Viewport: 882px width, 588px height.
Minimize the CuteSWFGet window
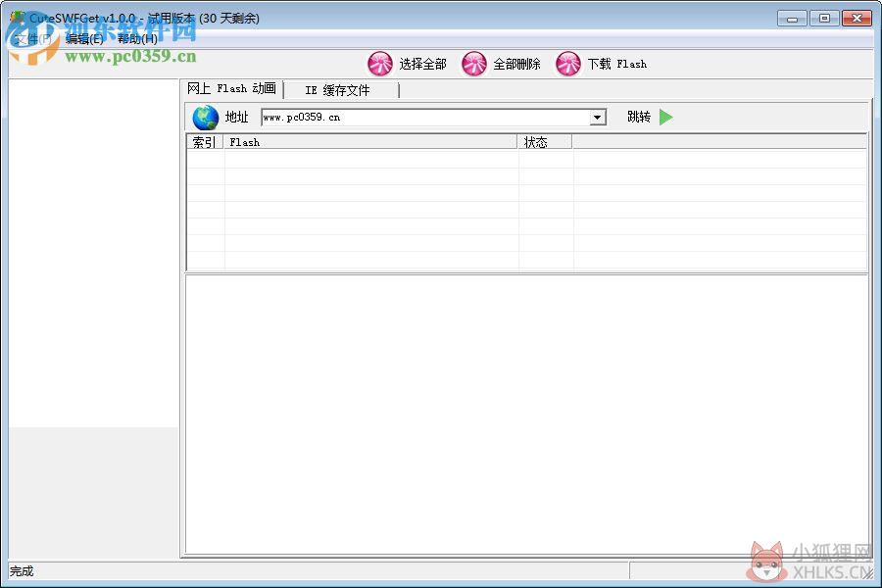point(793,19)
